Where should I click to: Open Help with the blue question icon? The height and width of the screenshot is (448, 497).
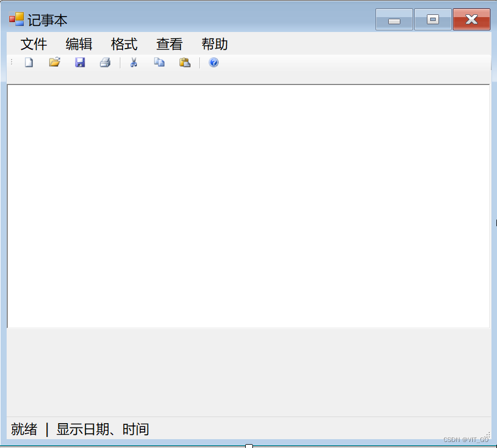click(x=214, y=62)
